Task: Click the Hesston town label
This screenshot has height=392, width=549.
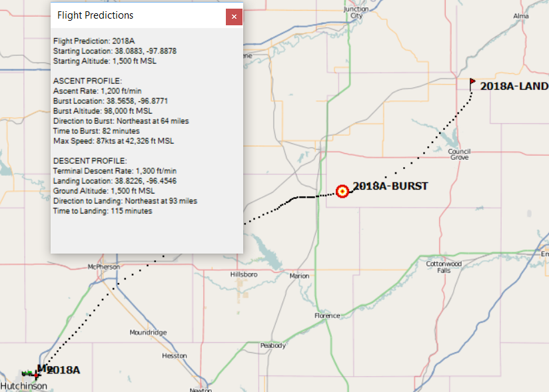Action: click(x=175, y=355)
